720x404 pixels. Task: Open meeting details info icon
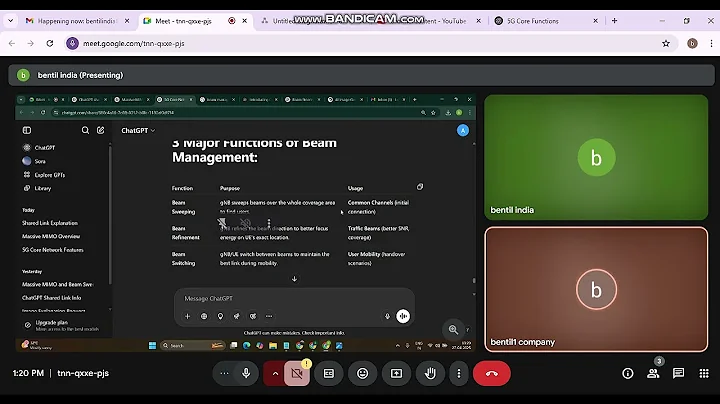click(x=627, y=373)
